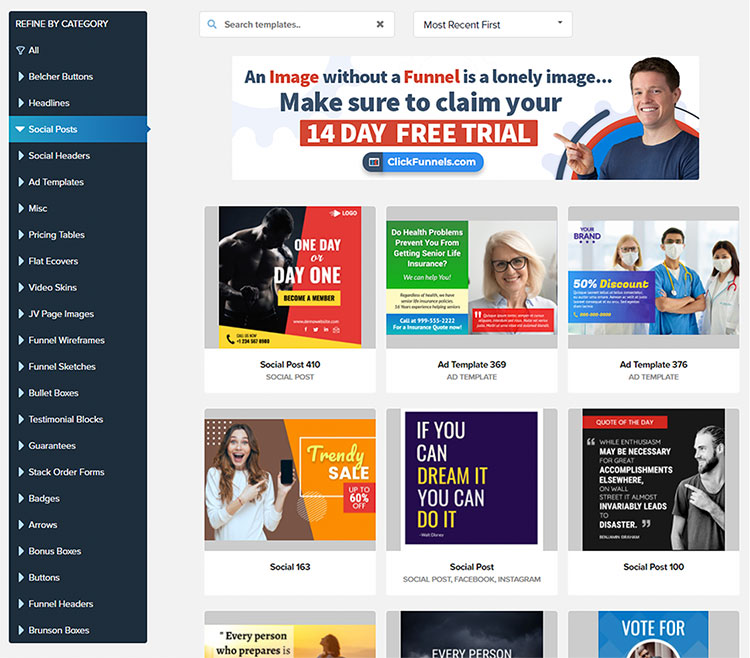Open the Dream It quote template thumbnail
The width and height of the screenshot is (750, 658).
pos(472,479)
